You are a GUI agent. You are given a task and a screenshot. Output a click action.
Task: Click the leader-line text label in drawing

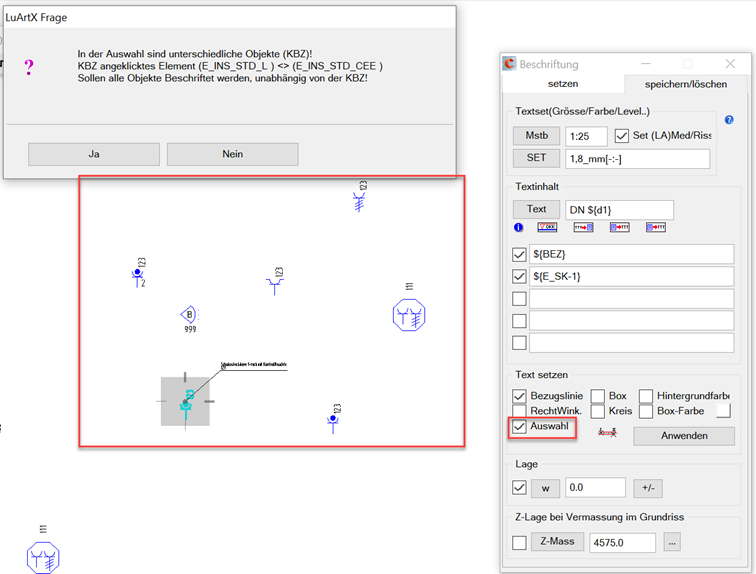point(254,365)
